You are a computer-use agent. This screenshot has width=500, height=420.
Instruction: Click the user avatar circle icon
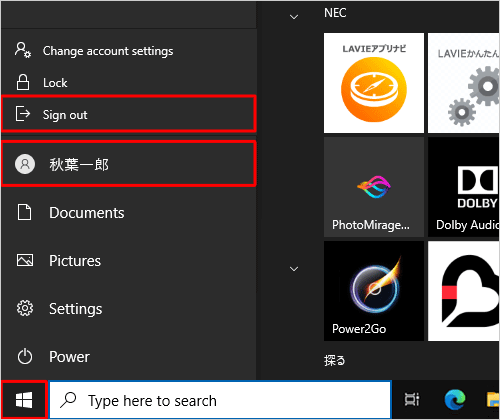pyautogui.click(x=25, y=164)
